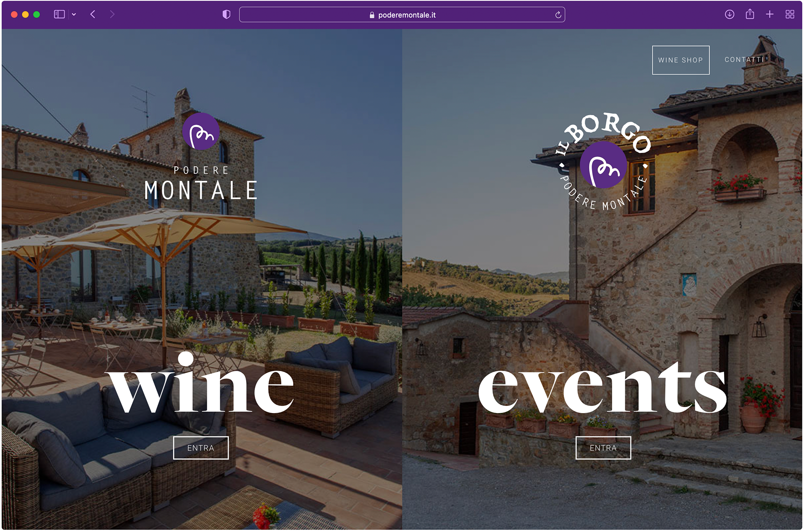
Task: Open the Share menu icon
Action: click(x=750, y=14)
